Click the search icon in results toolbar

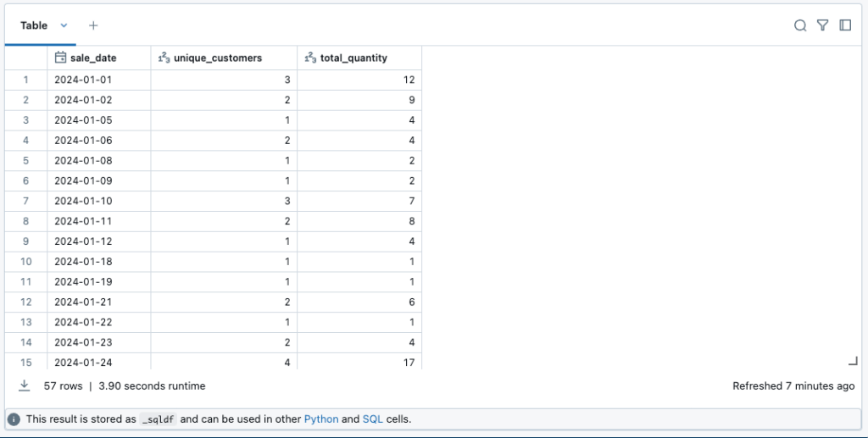[x=799, y=25]
